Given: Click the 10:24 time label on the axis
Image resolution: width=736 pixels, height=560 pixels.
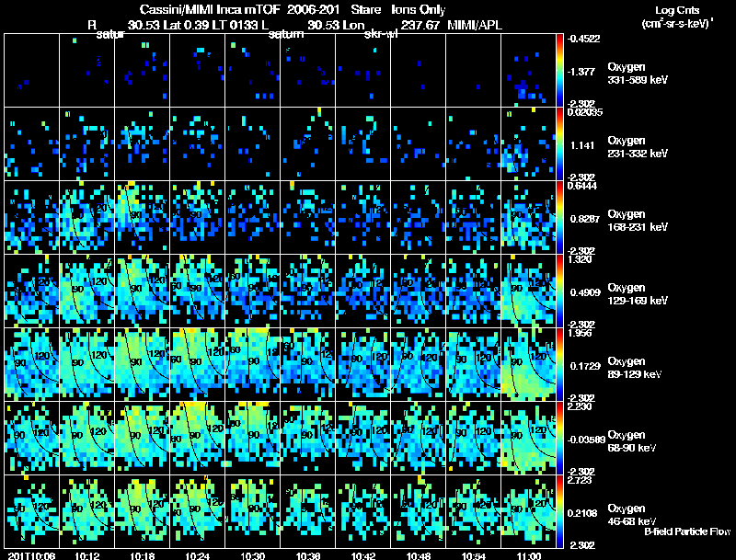Looking at the screenshot, I should tap(198, 555).
